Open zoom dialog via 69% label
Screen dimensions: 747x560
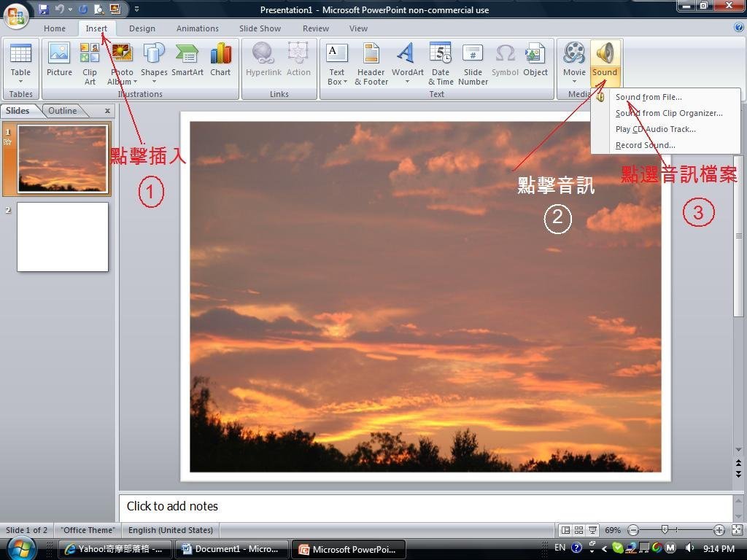tap(613, 530)
